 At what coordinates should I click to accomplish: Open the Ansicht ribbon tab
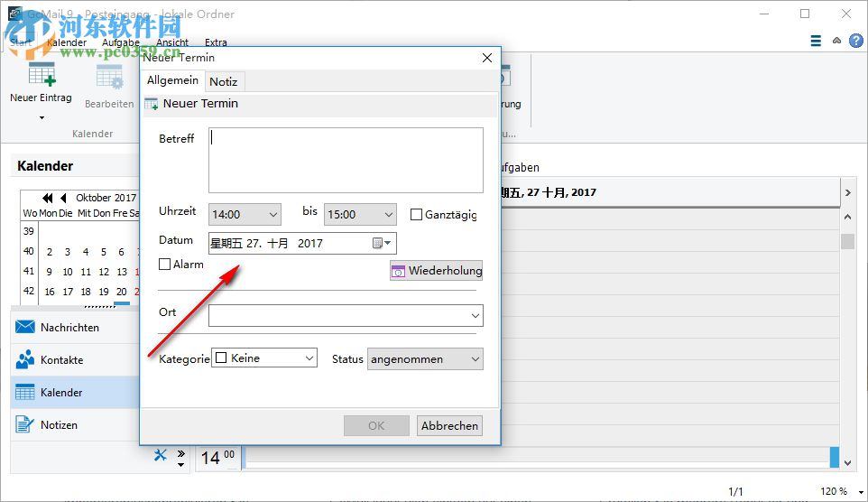pos(172,42)
